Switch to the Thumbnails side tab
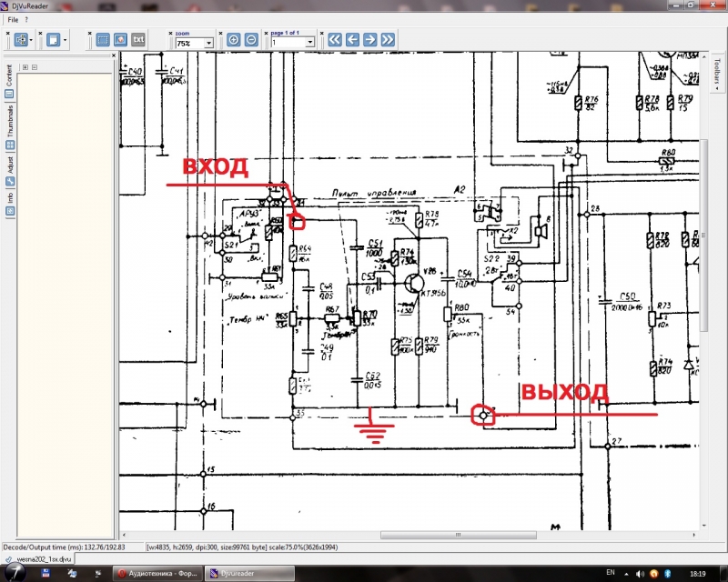Screen dimensions: 728x582 click(9, 127)
